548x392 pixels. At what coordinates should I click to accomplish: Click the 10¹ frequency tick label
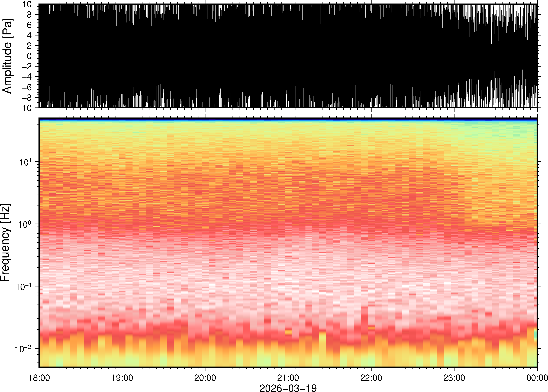25,162
